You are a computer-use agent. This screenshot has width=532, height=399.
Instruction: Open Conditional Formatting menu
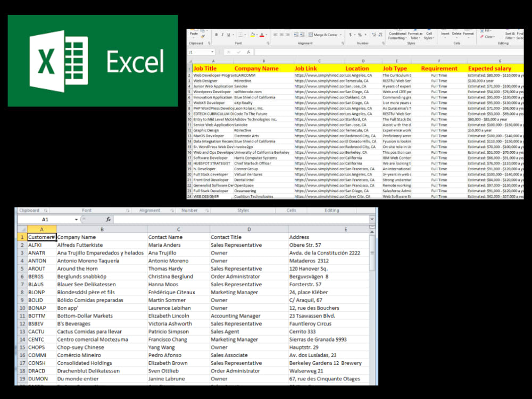click(x=397, y=35)
